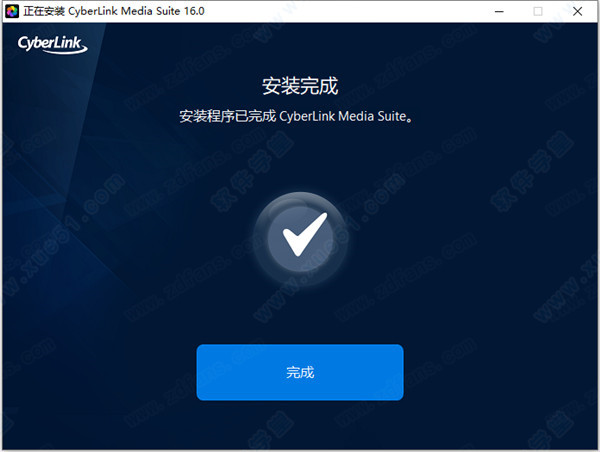Click the 安装程序已完成 message line
Viewport: 600px width, 452px height.
click(296, 116)
